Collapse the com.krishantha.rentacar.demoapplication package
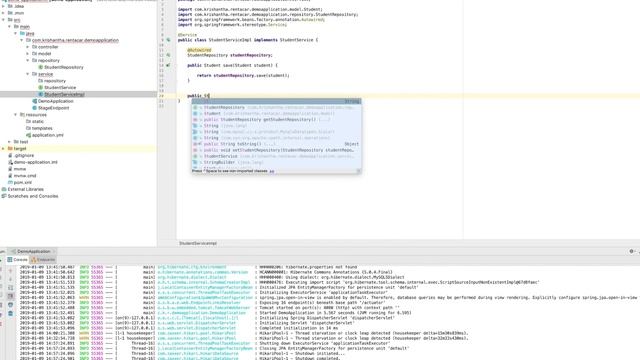The height and width of the screenshot is (360, 640). click(x=22, y=40)
